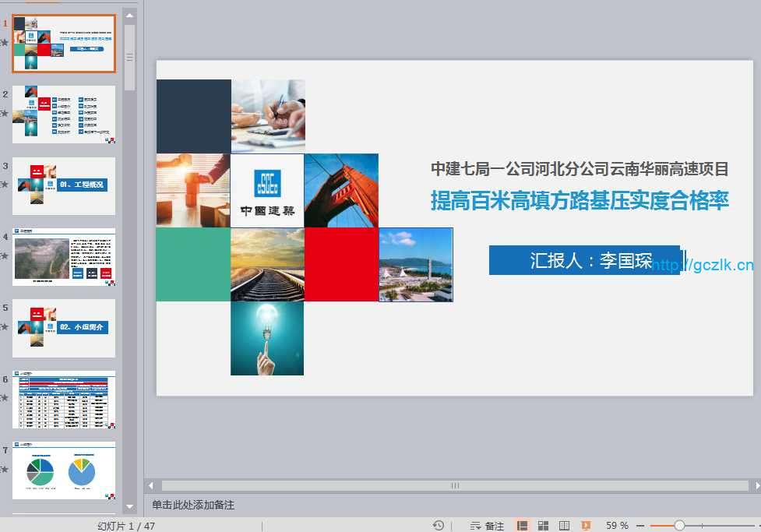This screenshot has height=532, width=761.
Task: Click the 59 % zoom level
Action: (x=618, y=526)
